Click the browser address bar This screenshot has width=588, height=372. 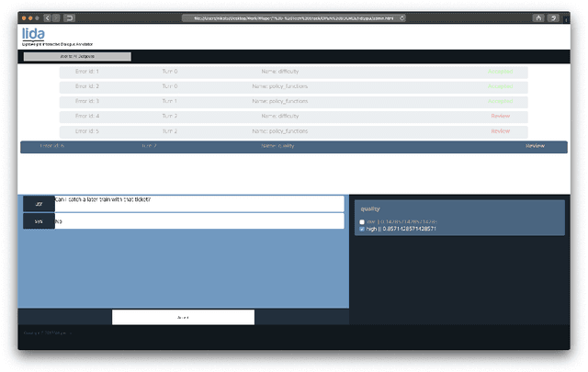[x=294, y=17]
